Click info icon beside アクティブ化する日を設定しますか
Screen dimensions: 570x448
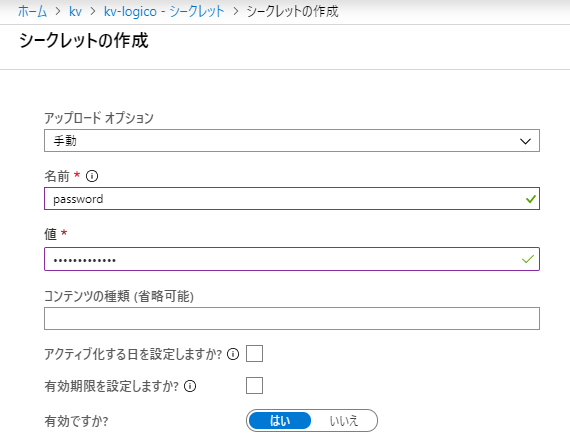(x=233, y=354)
